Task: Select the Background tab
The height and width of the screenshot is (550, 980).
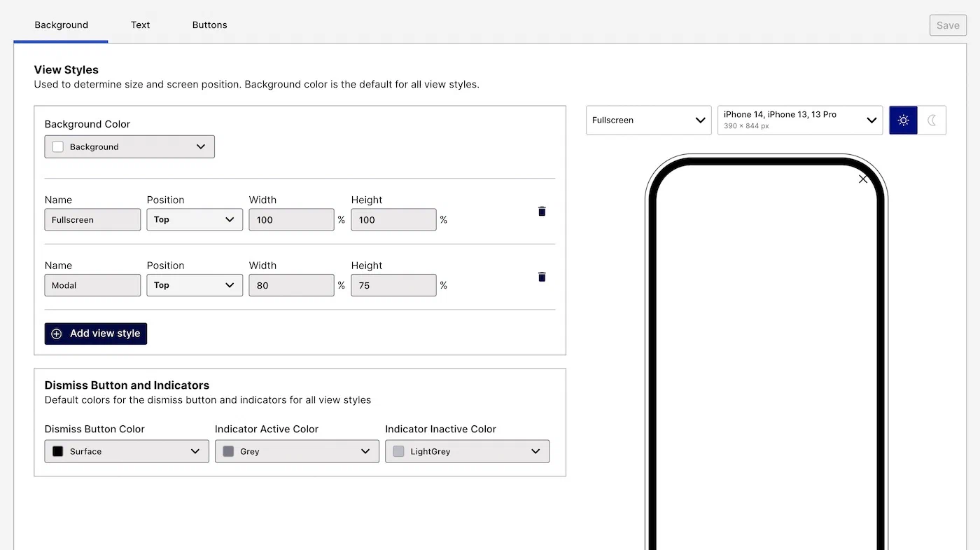Action: (61, 25)
